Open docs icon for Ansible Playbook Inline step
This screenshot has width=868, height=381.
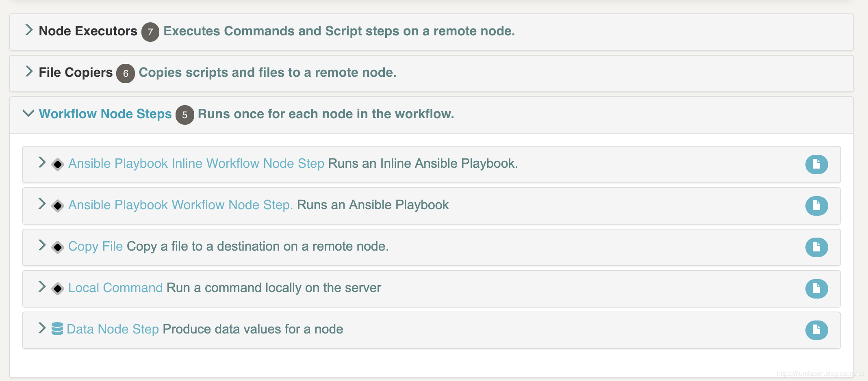click(x=816, y=165)
